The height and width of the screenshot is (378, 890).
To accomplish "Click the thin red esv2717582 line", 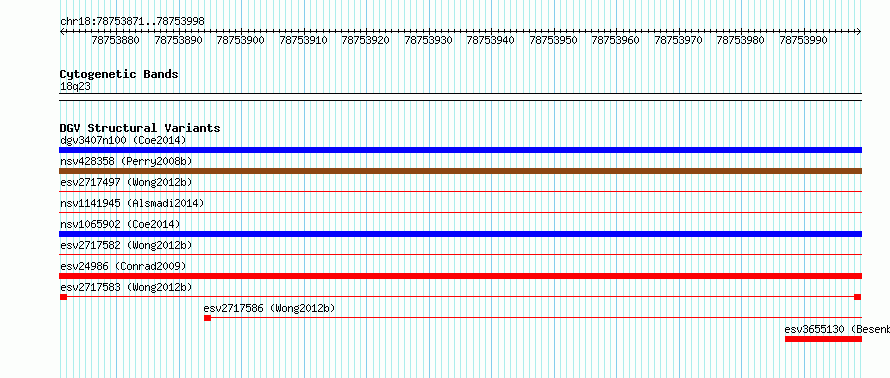I will [461, 255].
